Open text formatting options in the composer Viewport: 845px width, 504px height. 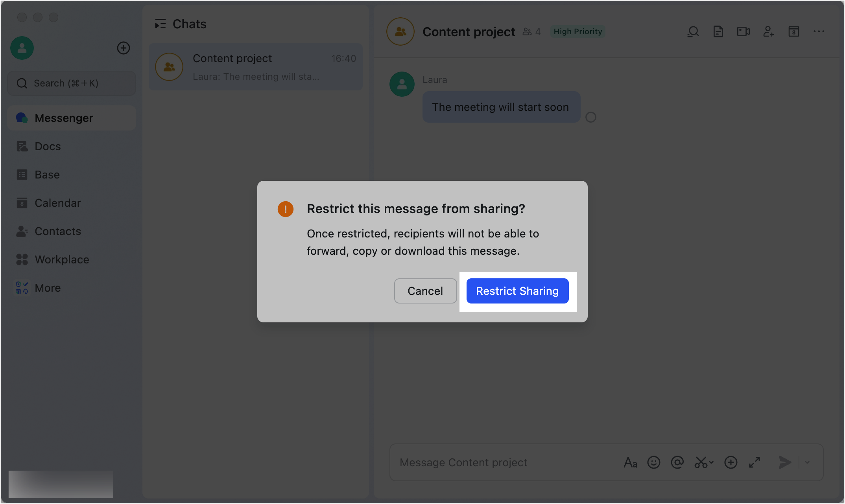631,462
